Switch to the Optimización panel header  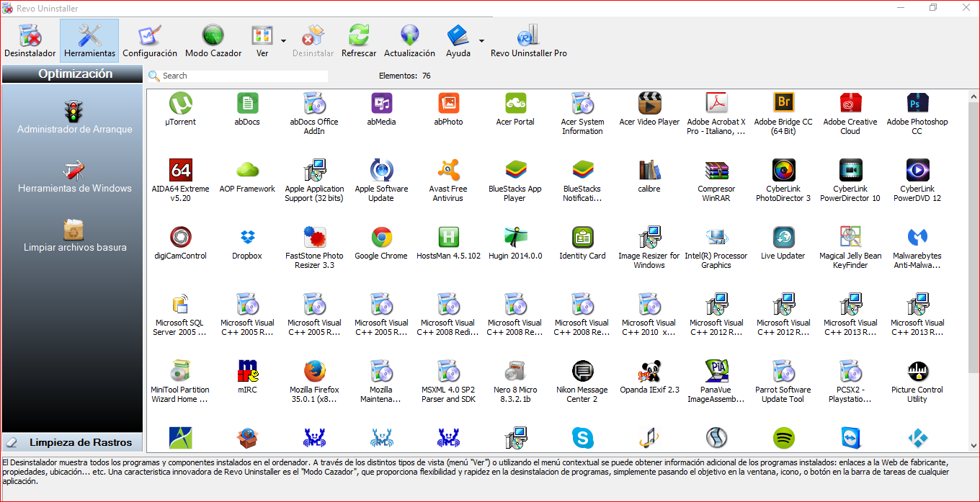72,73
